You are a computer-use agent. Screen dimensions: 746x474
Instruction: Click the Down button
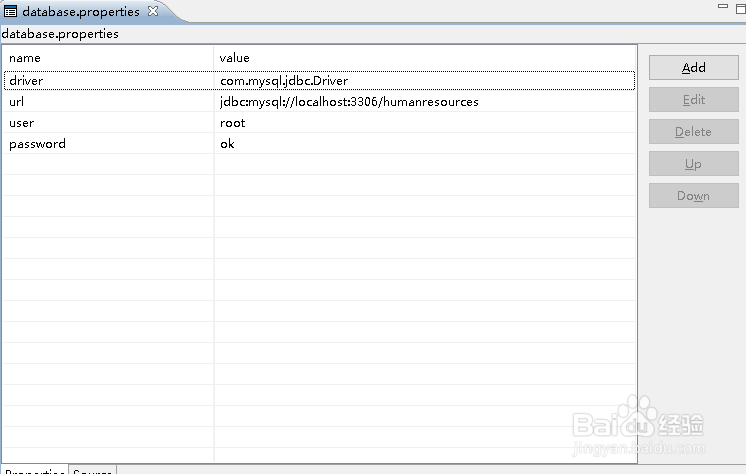(x=694, y=196)
